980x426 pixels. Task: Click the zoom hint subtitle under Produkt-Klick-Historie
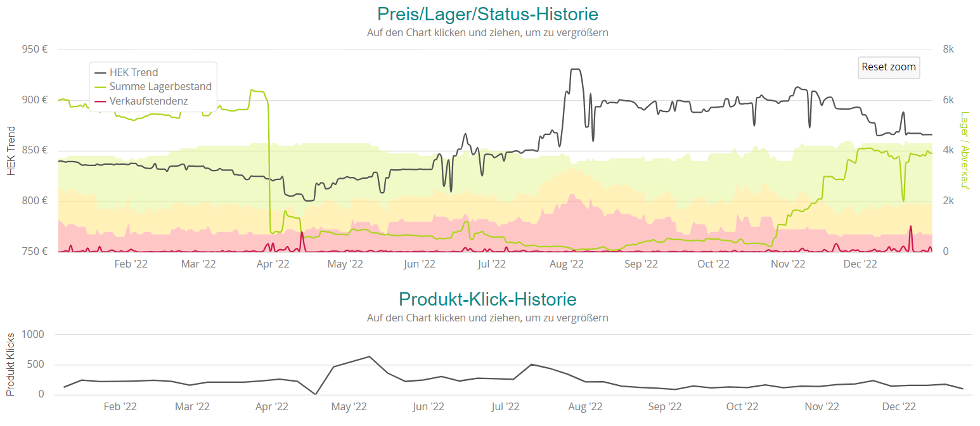point(487,318)
